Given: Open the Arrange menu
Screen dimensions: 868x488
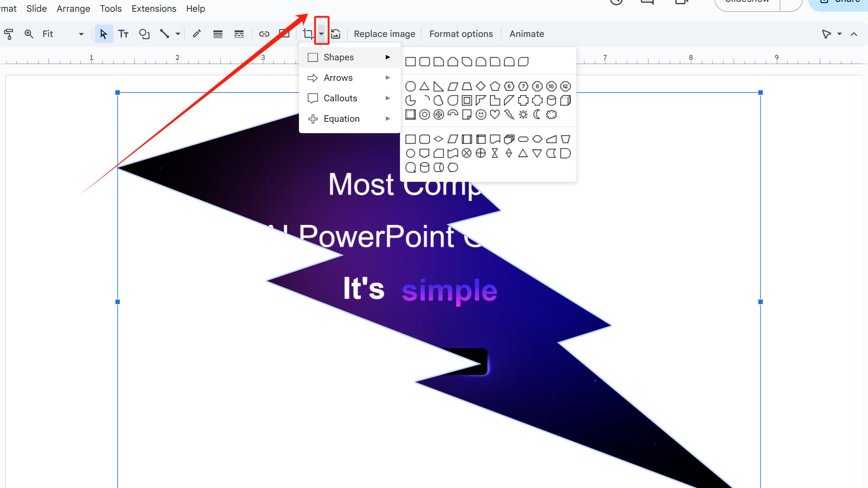Looking at the screenshot, I should (73, 8).
